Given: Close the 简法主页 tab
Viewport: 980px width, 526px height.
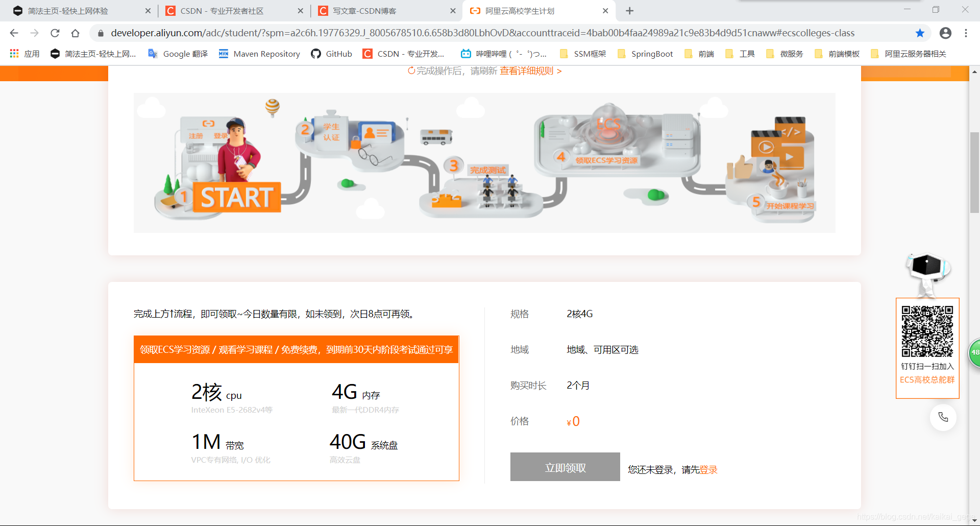Looking at the screenshot, I should [148, 11].
